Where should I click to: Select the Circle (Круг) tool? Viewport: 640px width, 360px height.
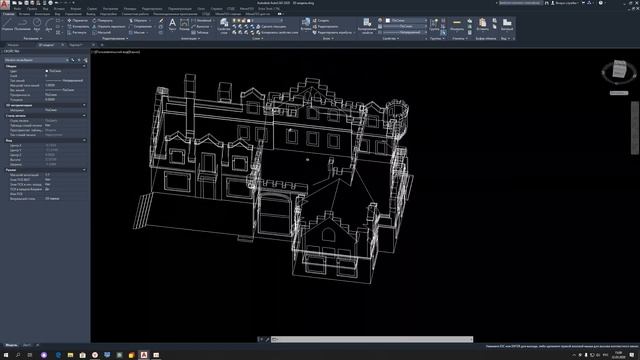37,24
